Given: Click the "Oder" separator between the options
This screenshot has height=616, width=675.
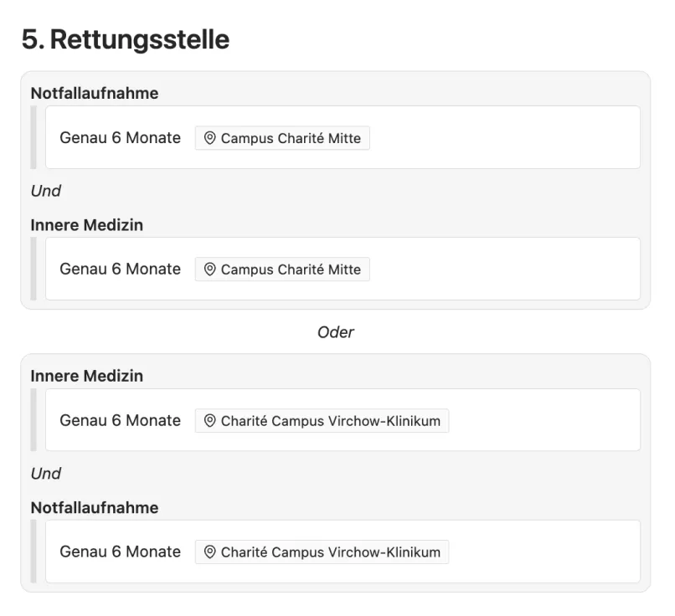Looking at the screenshot, I should coord(335,332).
